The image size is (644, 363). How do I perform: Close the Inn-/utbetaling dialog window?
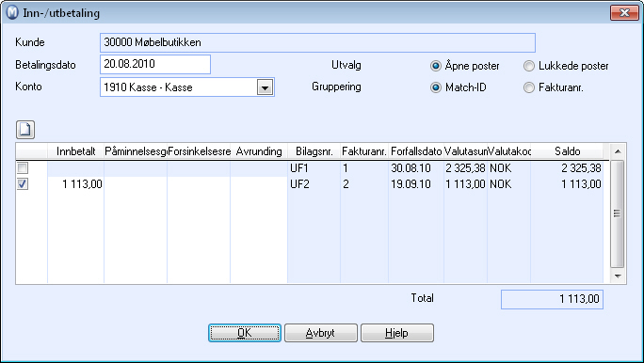[624, 13]
